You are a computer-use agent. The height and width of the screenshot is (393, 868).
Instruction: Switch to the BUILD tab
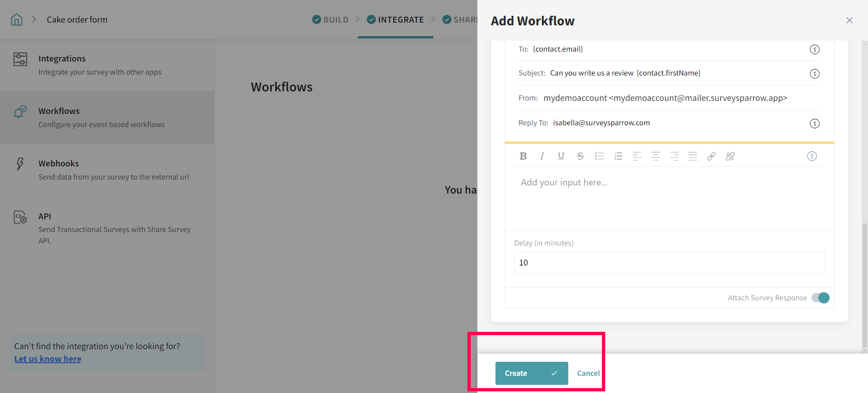pyautogui.click(x=330, y=19)
